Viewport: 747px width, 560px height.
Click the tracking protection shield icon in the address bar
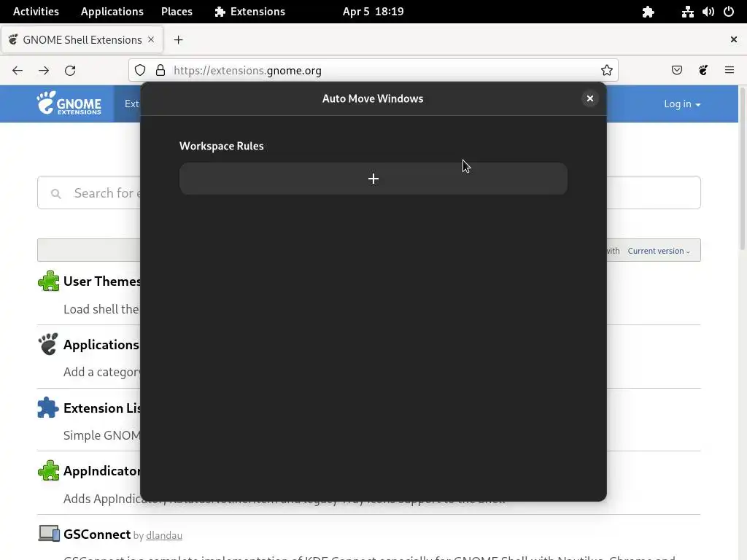140,71
